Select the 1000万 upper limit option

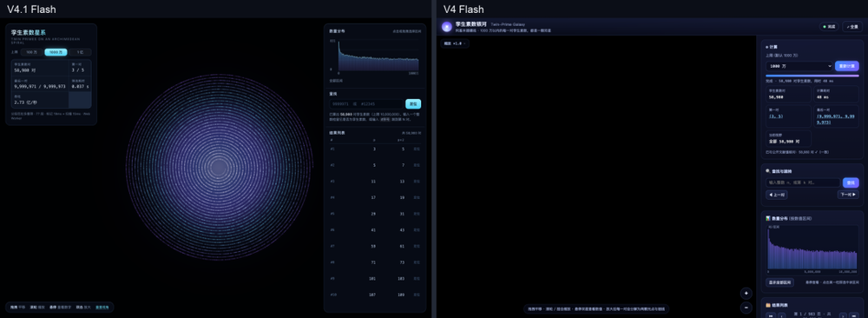[56, 52]
